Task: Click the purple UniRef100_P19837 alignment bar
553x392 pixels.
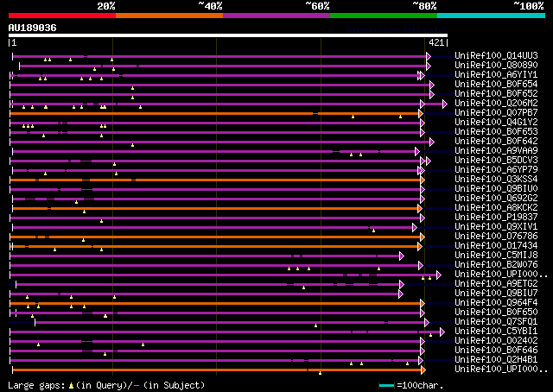Action: (x=216, y=218)
